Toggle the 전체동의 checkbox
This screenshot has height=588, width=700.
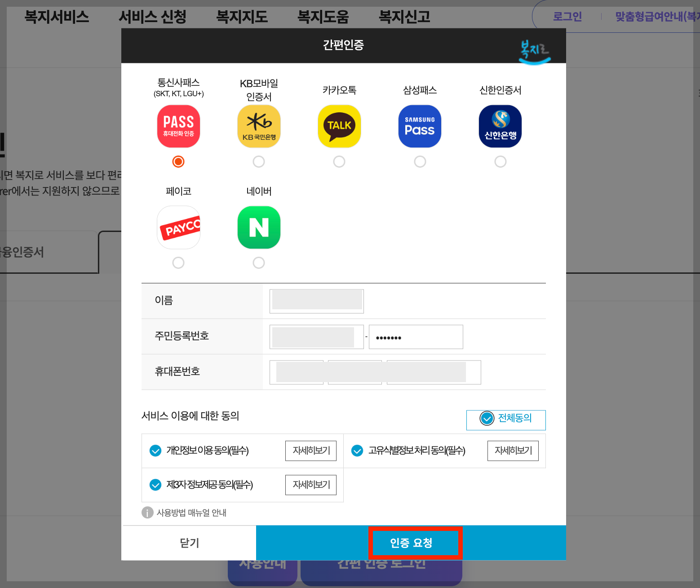click(487, 418)
